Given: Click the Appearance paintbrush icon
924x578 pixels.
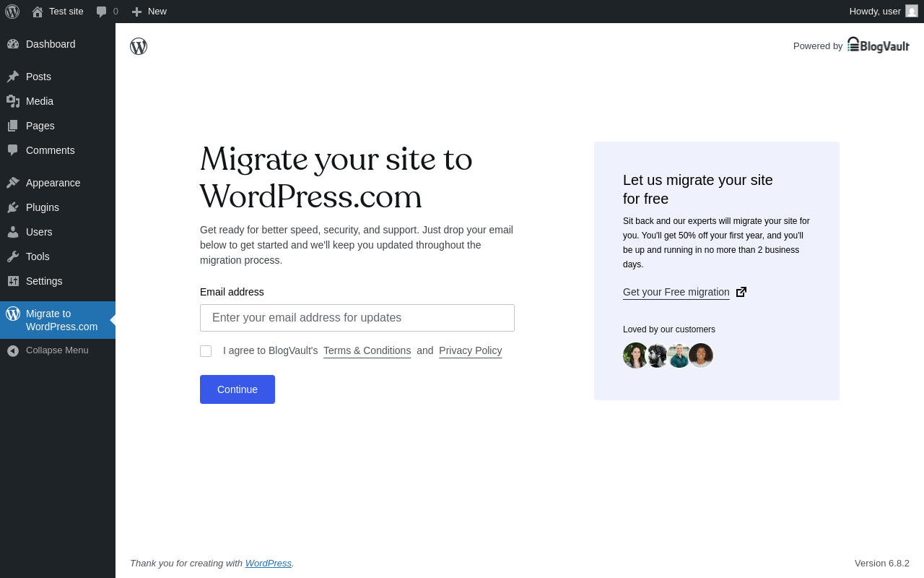Looking at the screenshot, I should pyautogui.click(x=13, y=183).
